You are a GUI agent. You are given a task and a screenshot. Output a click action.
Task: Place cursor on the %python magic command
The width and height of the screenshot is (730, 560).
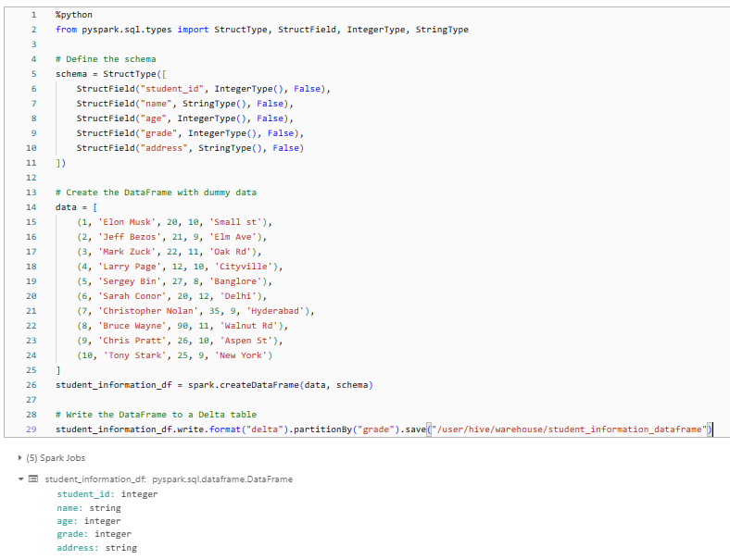coord(72,15)
